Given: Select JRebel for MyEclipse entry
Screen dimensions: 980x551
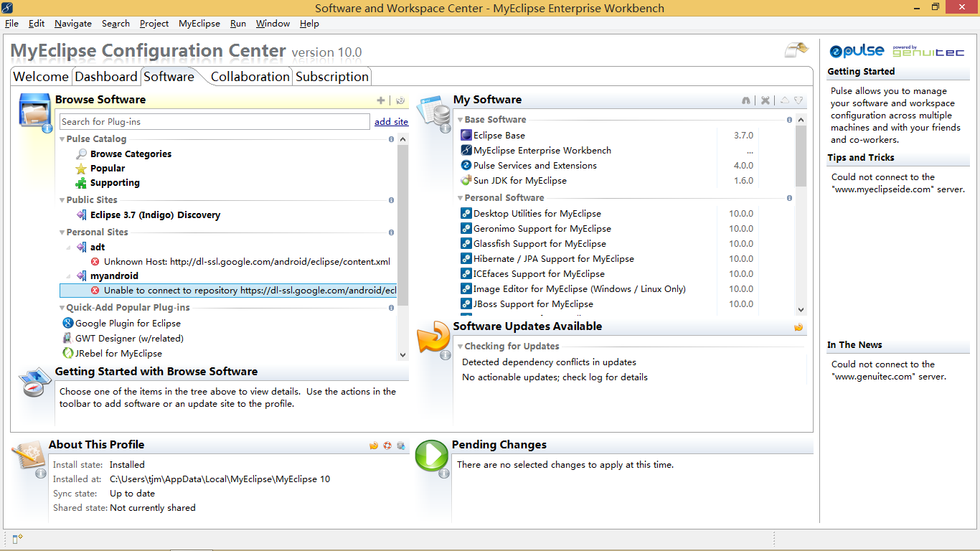Looking at the screenshot, I should pos(118,354).
